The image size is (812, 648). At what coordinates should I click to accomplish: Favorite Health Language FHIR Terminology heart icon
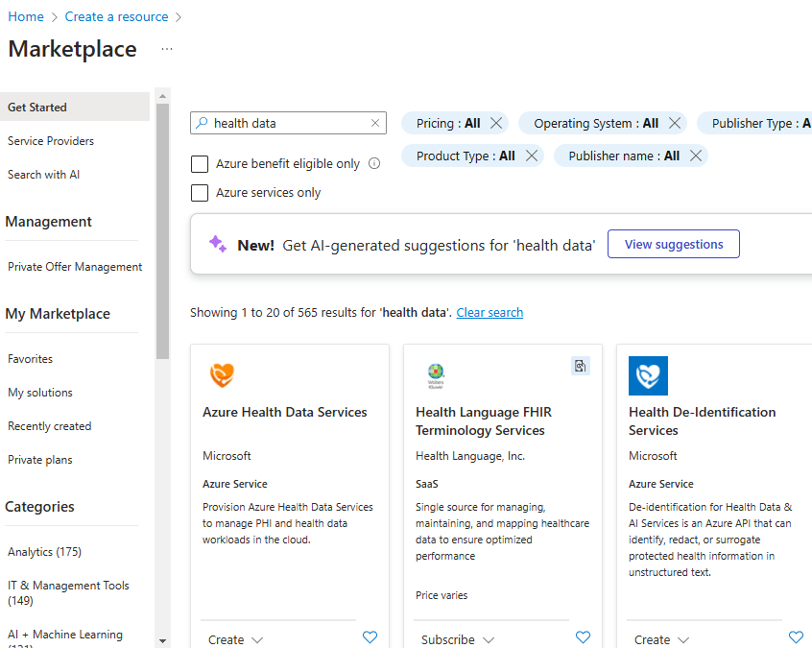tap(584, 637)
